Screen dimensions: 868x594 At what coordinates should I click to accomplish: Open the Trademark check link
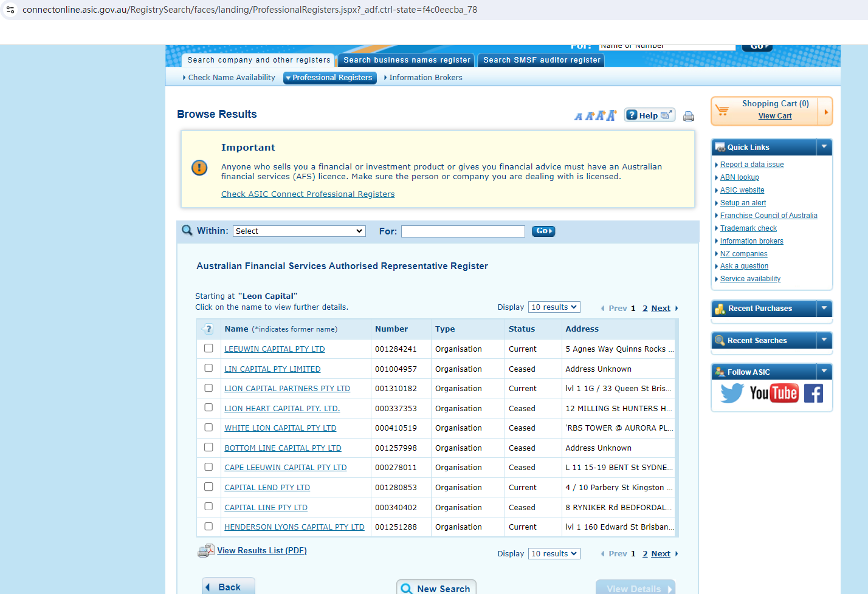(x=748, y=228)
